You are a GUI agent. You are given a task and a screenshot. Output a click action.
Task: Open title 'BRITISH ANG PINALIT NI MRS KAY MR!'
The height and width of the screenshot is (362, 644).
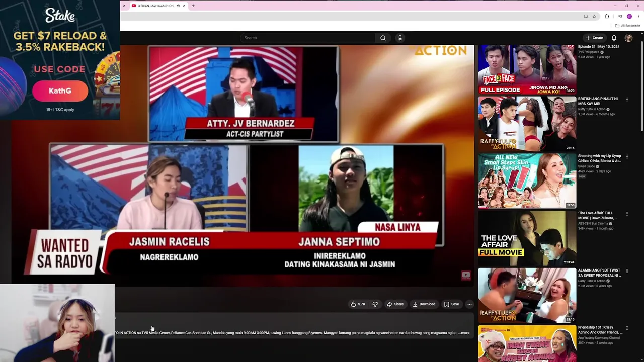(598, 101)
